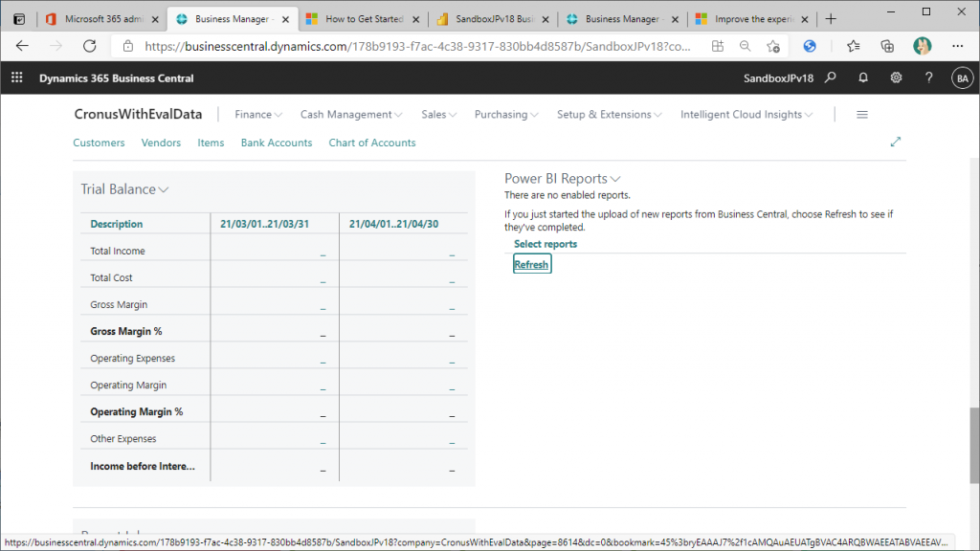Open the browser Favorites list icon

click(853, 46)
